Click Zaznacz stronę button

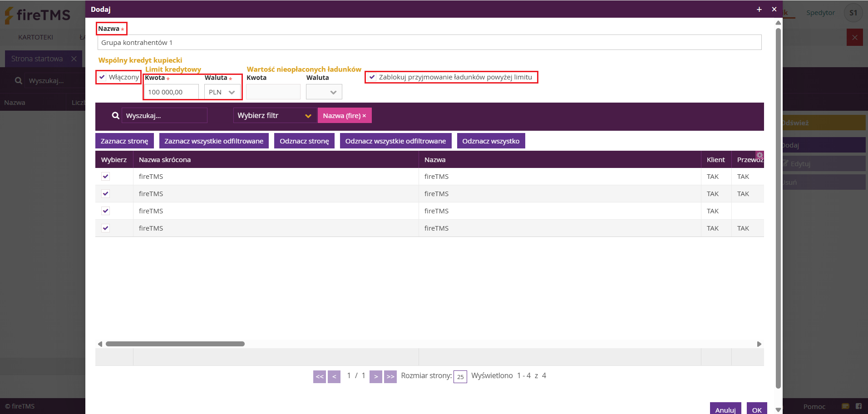pos(124,141)
